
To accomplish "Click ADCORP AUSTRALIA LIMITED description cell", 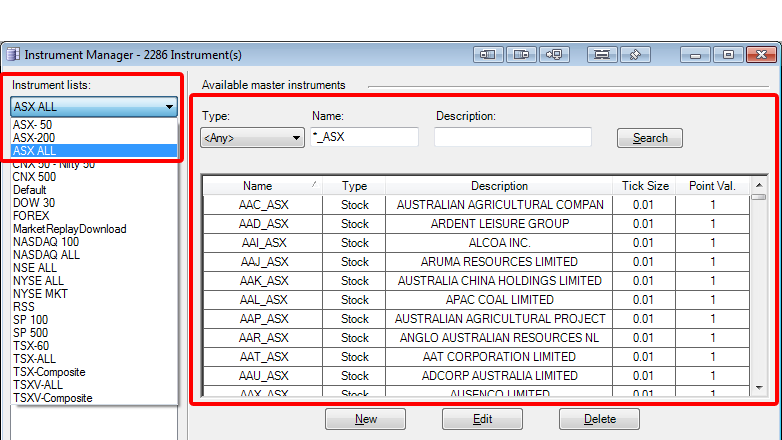I will tap(499, 376).
